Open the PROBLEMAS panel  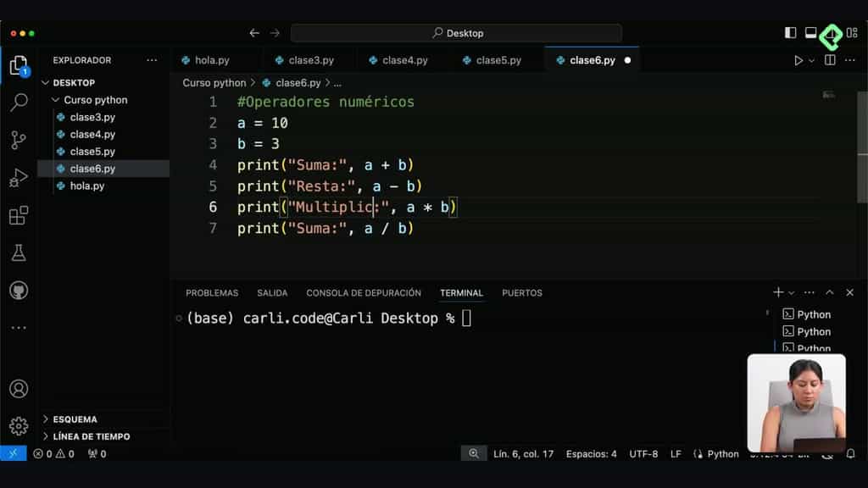point(211,292)
